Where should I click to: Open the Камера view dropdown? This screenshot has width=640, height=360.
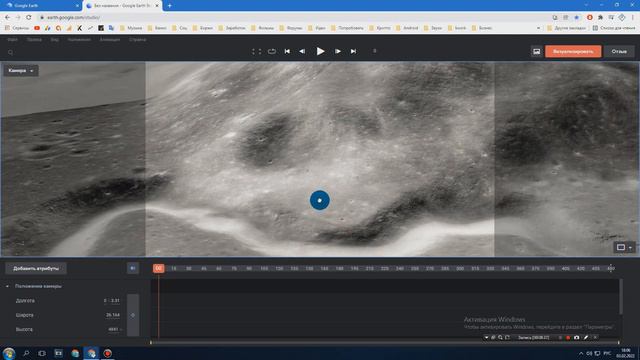point(21,71)
